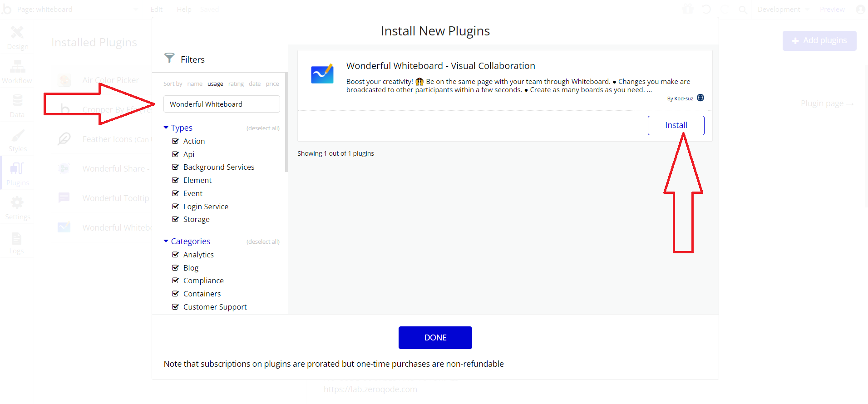Click the Wonderful Tooltip plugin icon
868x404 pixels.
point(64,197)
